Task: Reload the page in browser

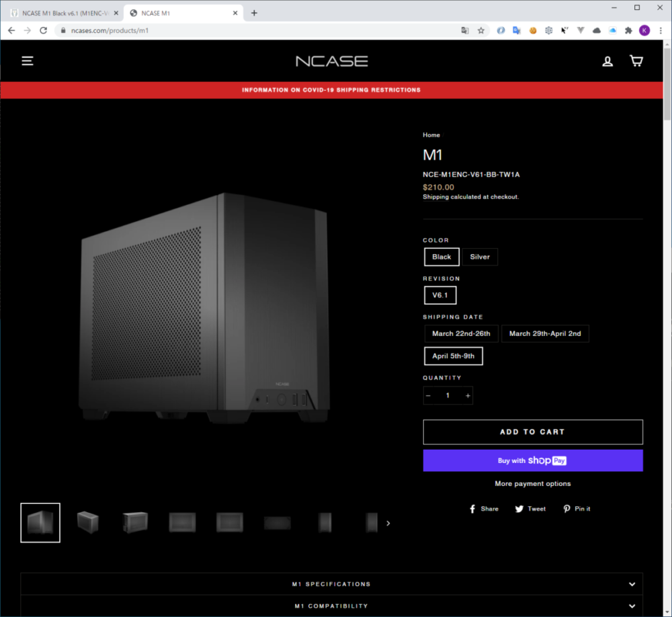Action: pyautogui.click(x=44, y=30)
